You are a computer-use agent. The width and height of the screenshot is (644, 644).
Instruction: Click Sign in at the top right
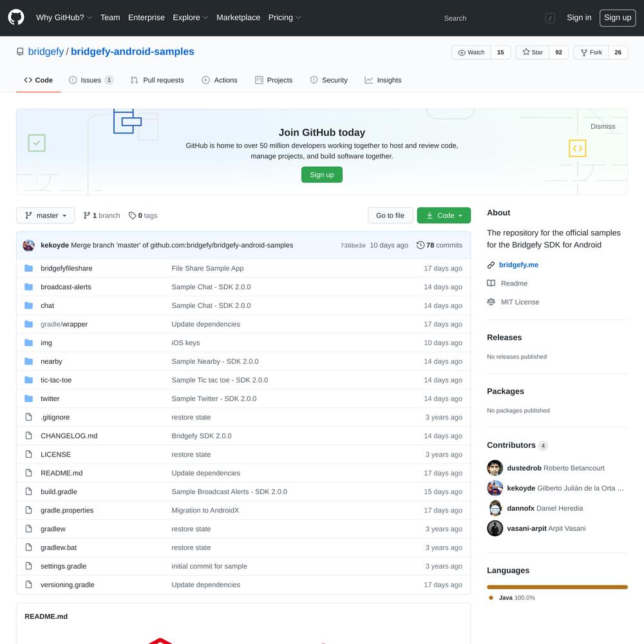(579, 17)
